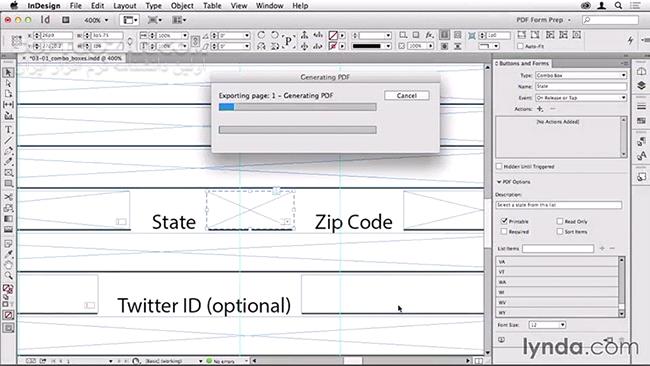Select the Pencil tool

click(8, 162)
